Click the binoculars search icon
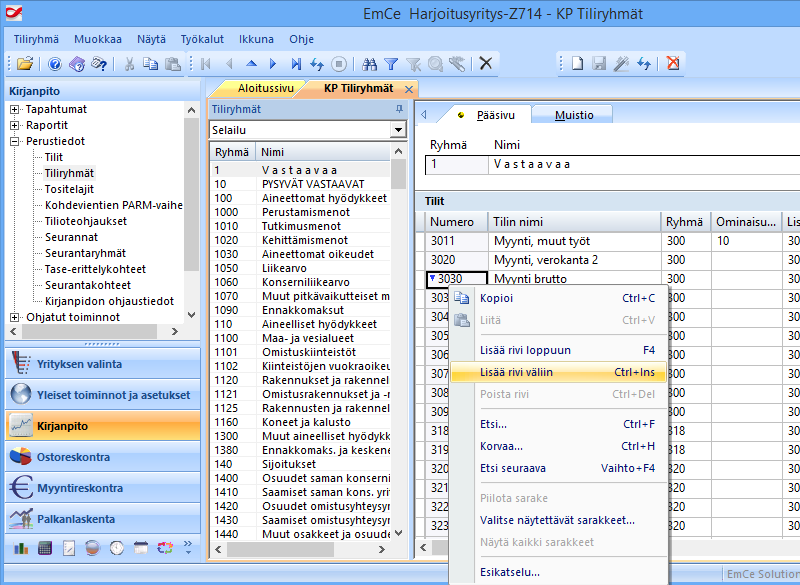The width and height of the screenshot is (800, 585). (x=369, y=64)
